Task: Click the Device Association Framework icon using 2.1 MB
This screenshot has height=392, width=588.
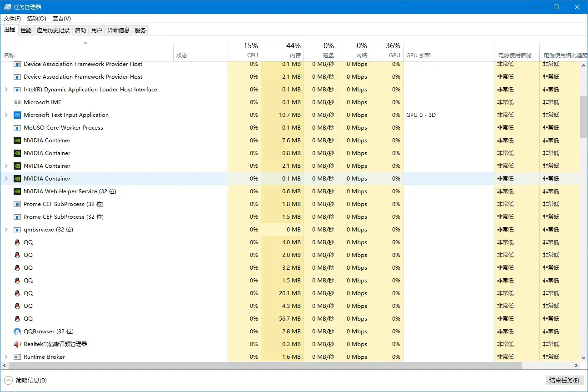Action: (17, 77)
